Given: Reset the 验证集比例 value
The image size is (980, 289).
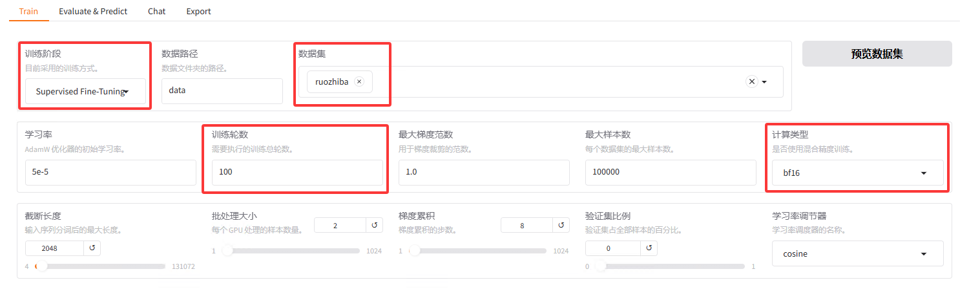Looking at the screenshot, I should tap(649, 248).
